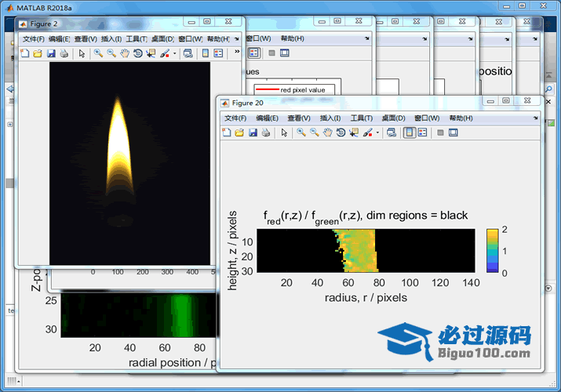This screenshot has height=392, width=561.
Task: Click red/green ratio heatmap in Figure 20
Action: coord(366,251)
